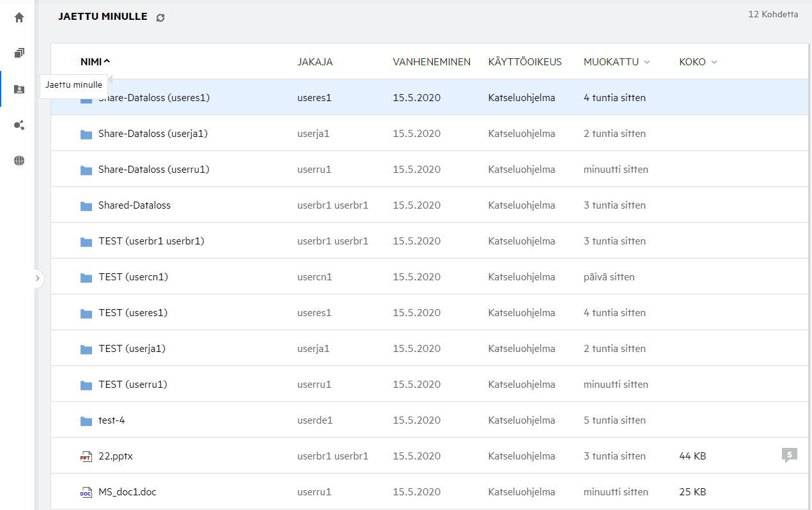Open the My Files sidebar icon
812x510 pixels.
pos(19,53)
